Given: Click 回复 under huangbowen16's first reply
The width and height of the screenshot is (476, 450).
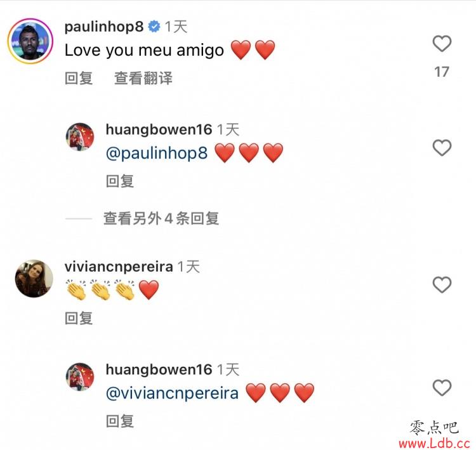Looking at the screenshot, I should pyautogui.click(x=120, y=182).
